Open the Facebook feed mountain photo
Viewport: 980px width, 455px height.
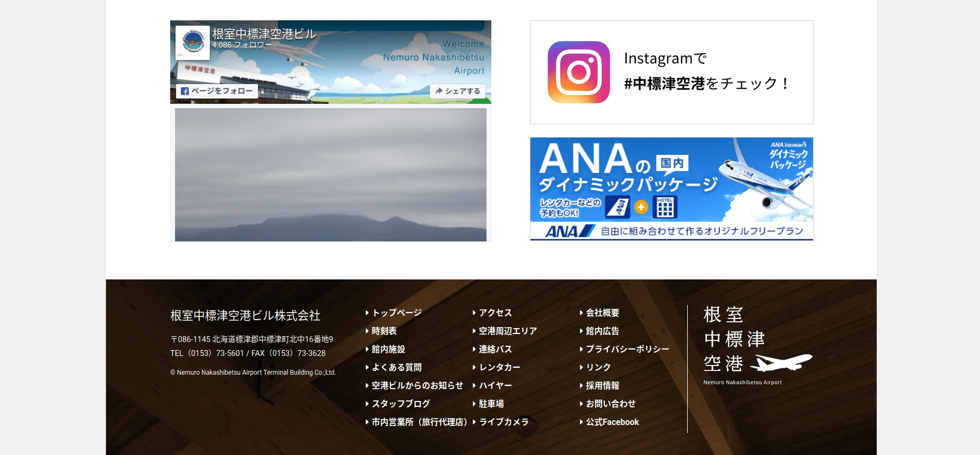click(x=330, y=175)
